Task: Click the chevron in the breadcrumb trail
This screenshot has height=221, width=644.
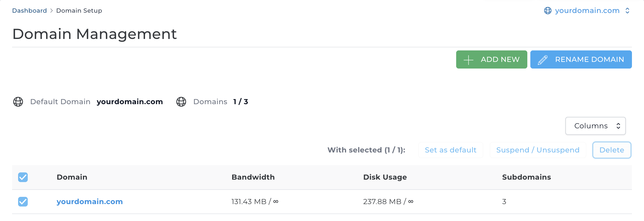Action: click(x=51, y=11)
